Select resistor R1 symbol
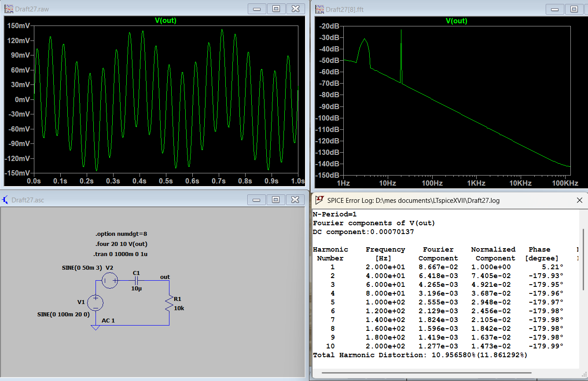588x381 pixels. [x=169, y=304]
